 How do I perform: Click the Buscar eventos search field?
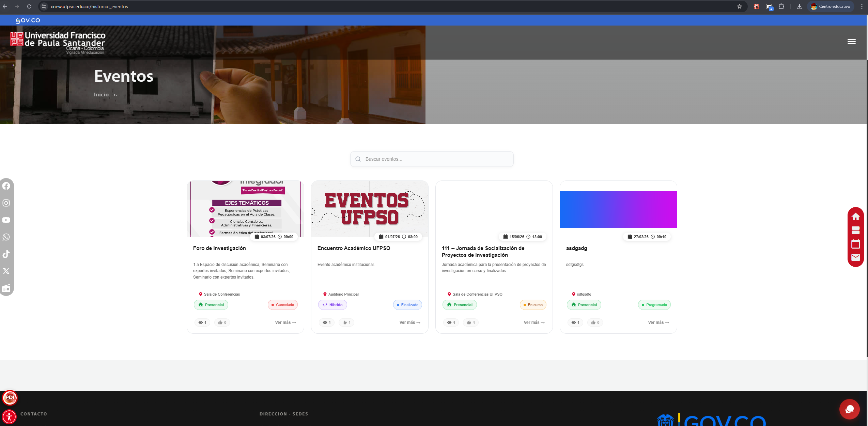point(432,159)
